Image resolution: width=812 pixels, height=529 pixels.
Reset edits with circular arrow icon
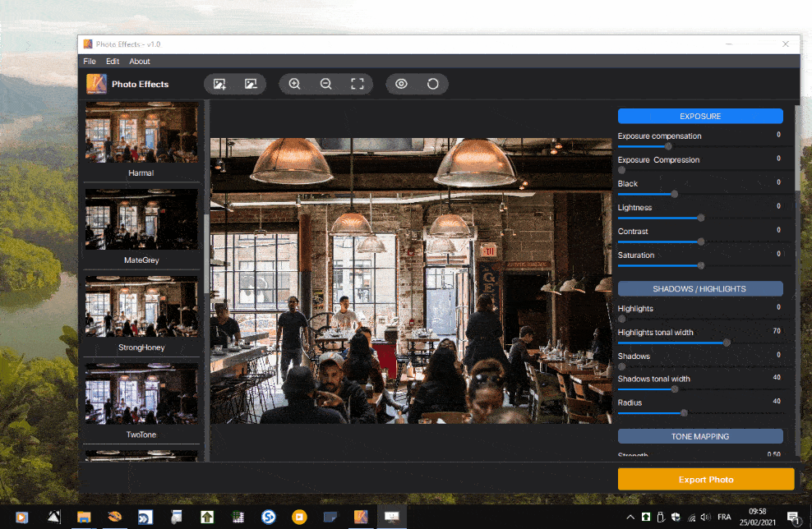(433, 84)
